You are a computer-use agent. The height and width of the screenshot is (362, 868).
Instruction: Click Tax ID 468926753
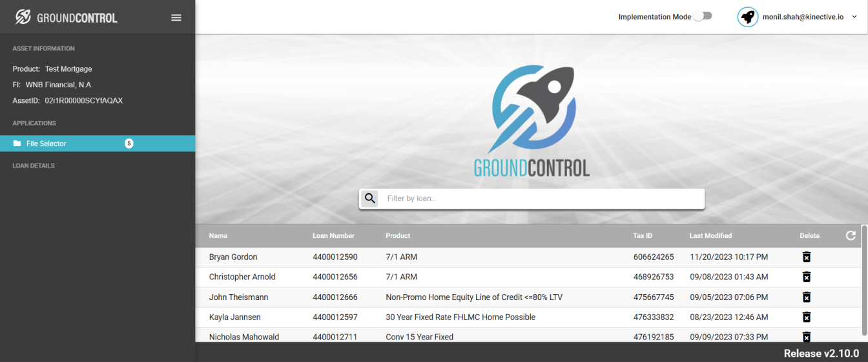click(654, 277)
